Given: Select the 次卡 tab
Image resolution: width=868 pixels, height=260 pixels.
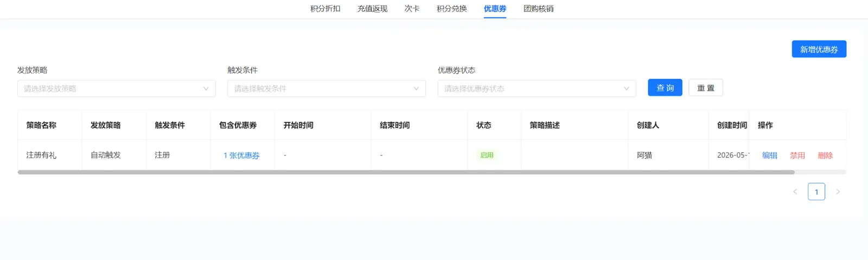Looking at the screenshot, I should point(412,9).
